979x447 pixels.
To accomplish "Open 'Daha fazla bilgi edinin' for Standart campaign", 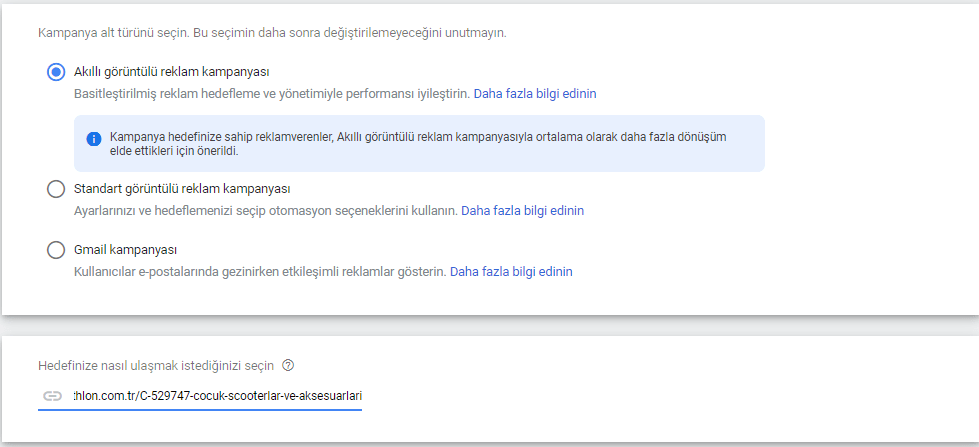I will tap(522, 211).
